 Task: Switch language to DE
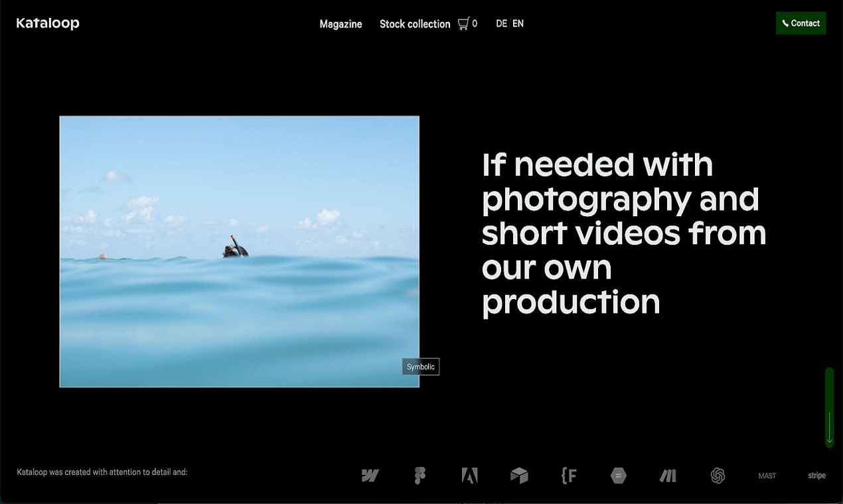point(501,24)
